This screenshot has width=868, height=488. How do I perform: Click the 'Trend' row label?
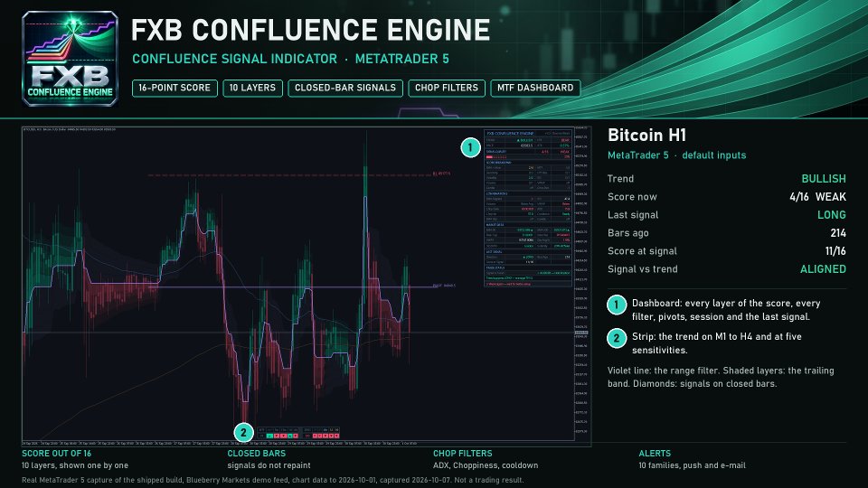620,179
